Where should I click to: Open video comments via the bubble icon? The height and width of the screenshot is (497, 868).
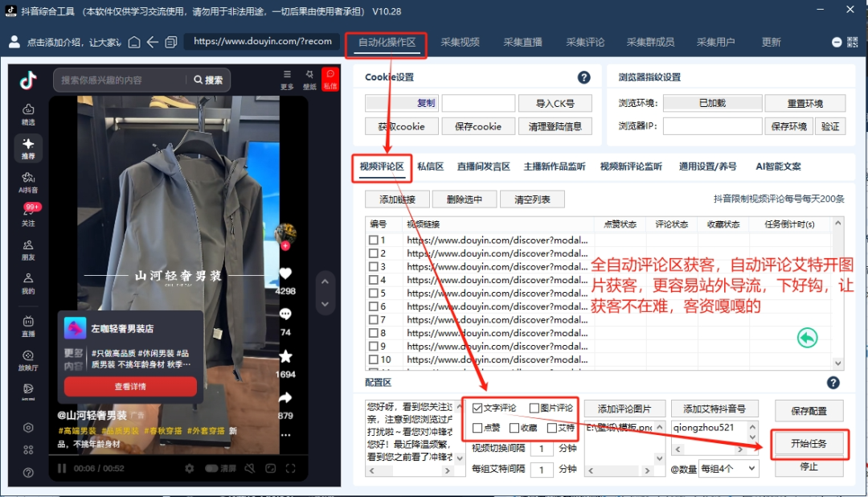point(285,314)
